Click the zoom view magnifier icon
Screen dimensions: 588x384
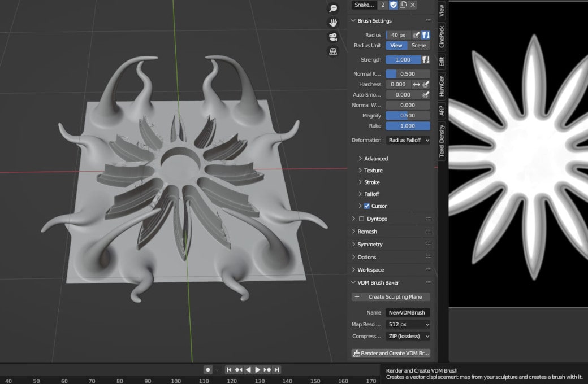333,8
